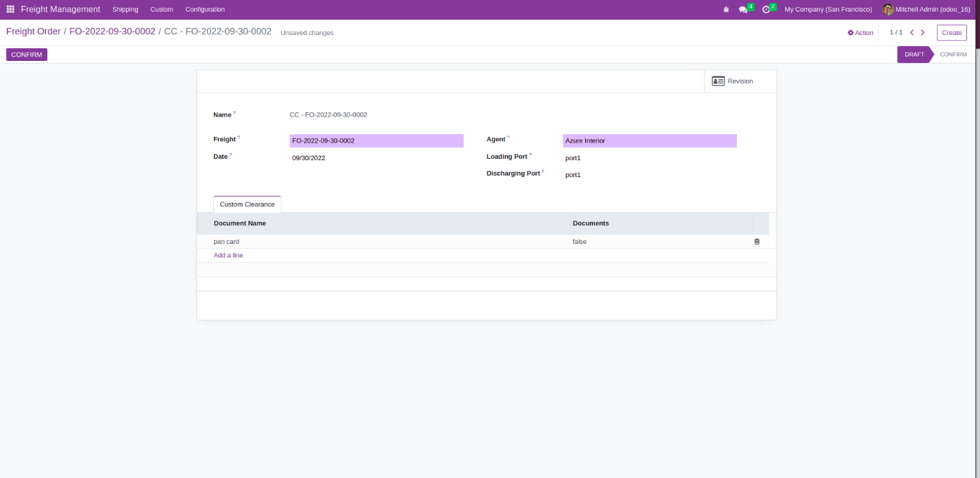Open the Agent field dropdown
This screenshot has width=980, height=478.
click(649, 141)
